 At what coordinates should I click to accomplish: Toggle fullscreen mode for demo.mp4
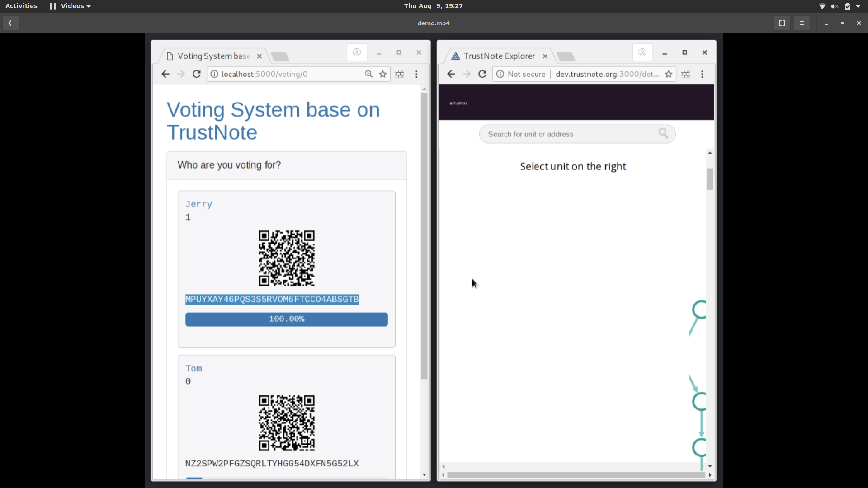pos(782,23)
